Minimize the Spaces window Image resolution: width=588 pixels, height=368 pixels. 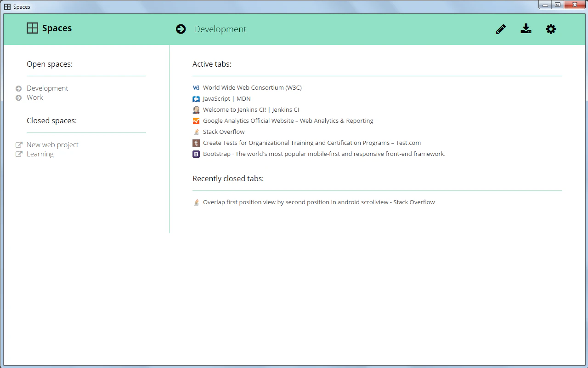545,5
